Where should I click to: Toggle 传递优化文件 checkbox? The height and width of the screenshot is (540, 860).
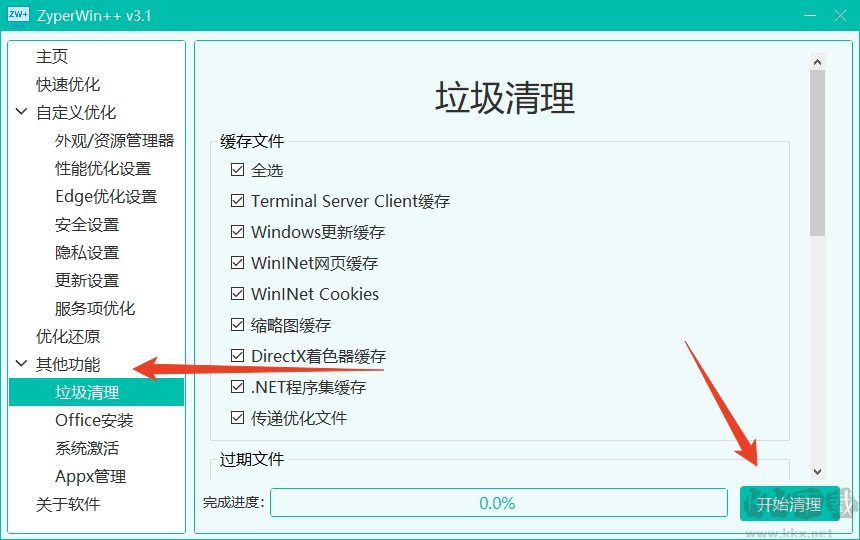point(237,418)
